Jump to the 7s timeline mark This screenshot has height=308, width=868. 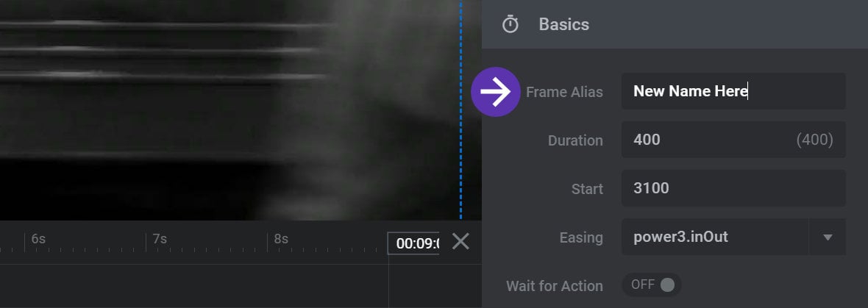(x=160, y=239)
